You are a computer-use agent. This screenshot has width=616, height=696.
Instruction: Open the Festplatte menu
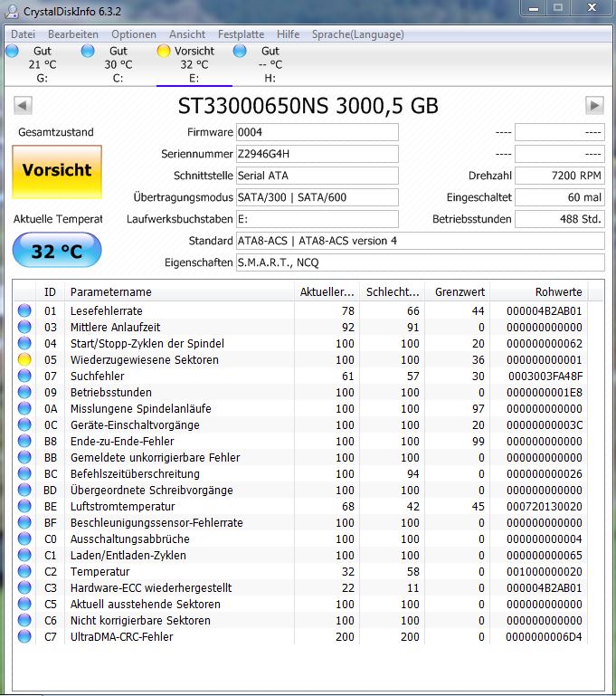(241, 34)
